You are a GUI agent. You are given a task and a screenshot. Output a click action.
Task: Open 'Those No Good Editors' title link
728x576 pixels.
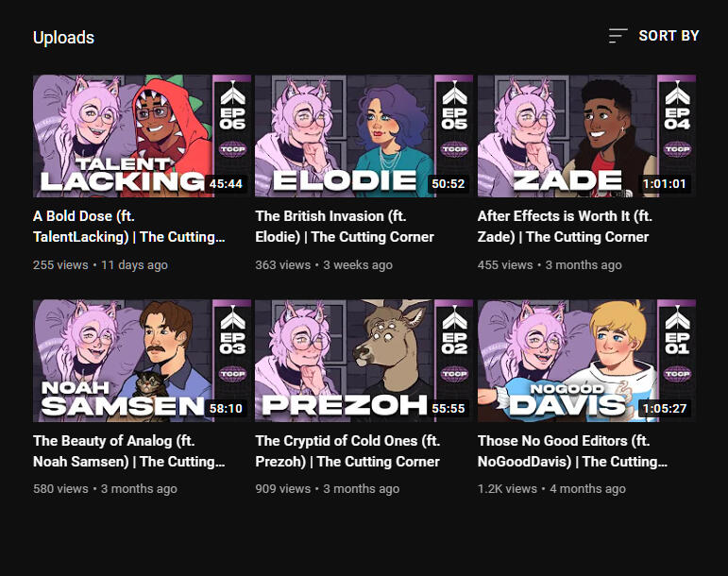point(572,451)
